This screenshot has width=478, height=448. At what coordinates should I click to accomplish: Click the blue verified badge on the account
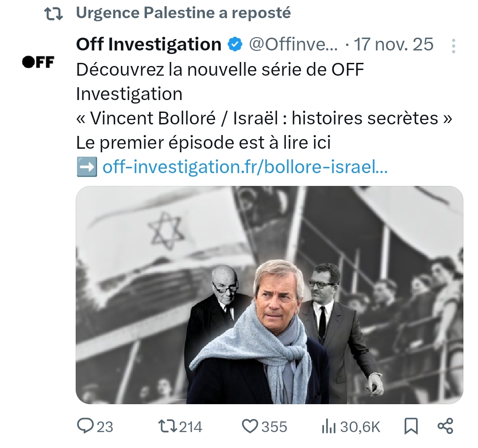(x=234, y=43)
